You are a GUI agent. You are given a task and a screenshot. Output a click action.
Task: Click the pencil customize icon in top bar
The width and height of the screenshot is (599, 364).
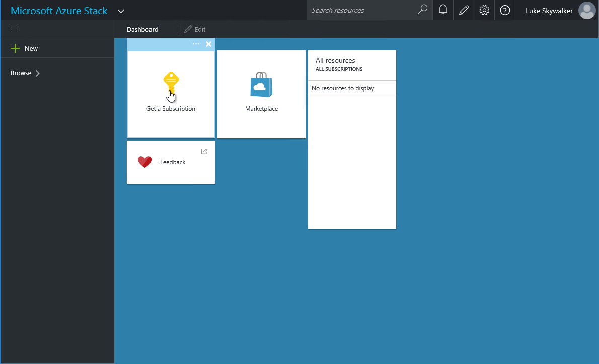click(464, 10)
